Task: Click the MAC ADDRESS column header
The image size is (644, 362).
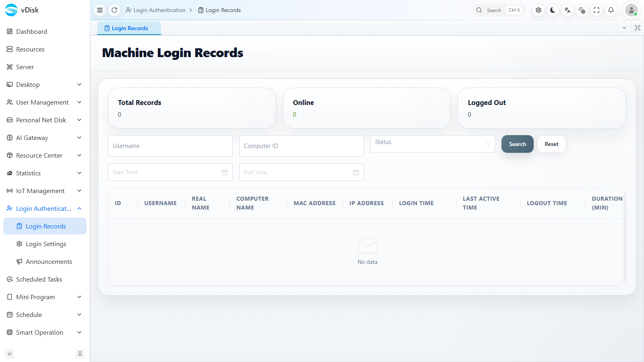Action: pos(314,203)
